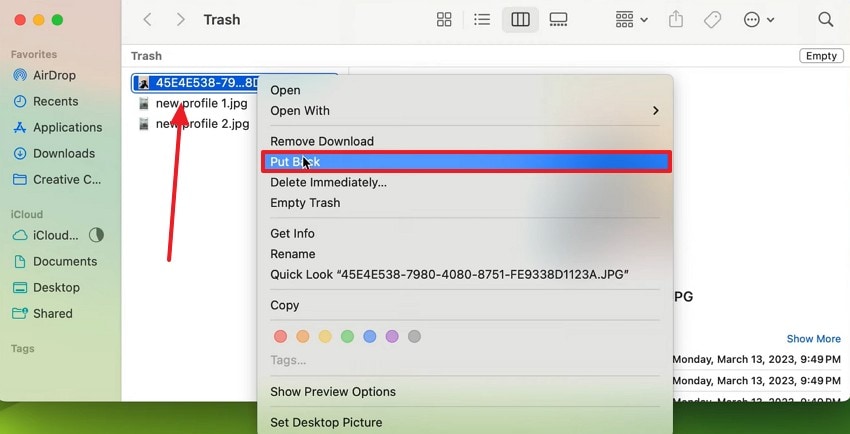
Task: Open Creative Cloud folder in sidebar
Action: [x=67, y=179]
